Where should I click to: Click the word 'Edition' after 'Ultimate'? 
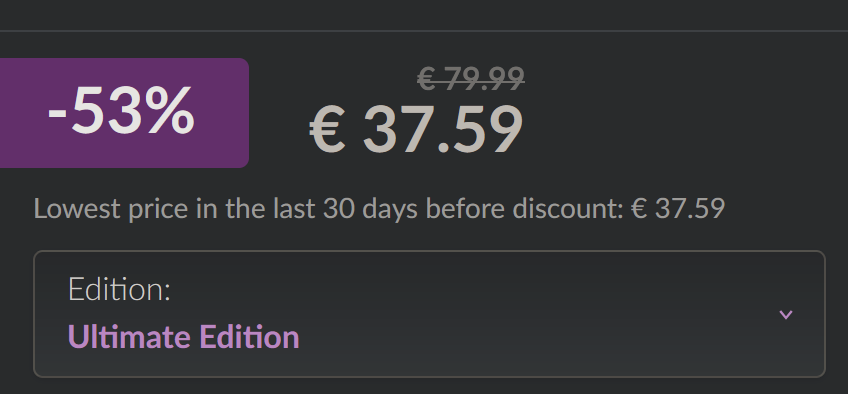coord(249,337)
